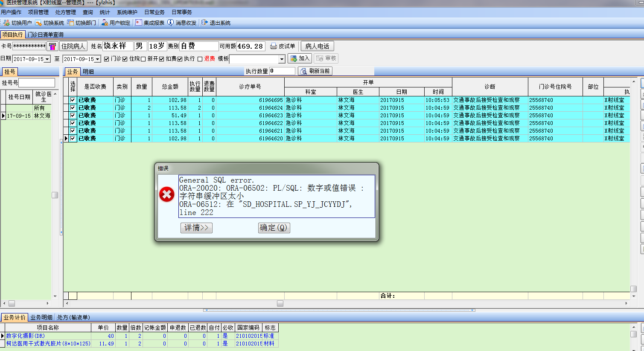Click the card reader icon beside card number

[x=52, y=46]
